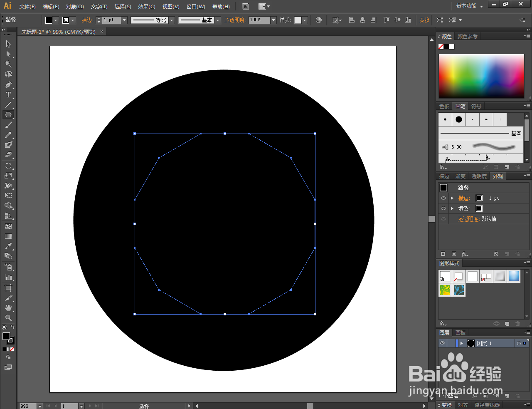This screenshot has height=409, width=532.
Task: Toggle visibility eye of 填色 appearance row
Action: click(443, 208)
